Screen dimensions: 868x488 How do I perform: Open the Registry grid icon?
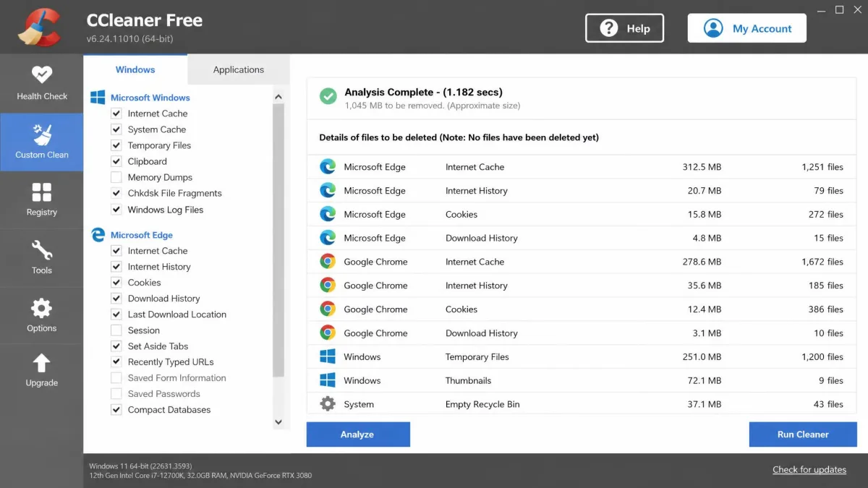[41, 192]
